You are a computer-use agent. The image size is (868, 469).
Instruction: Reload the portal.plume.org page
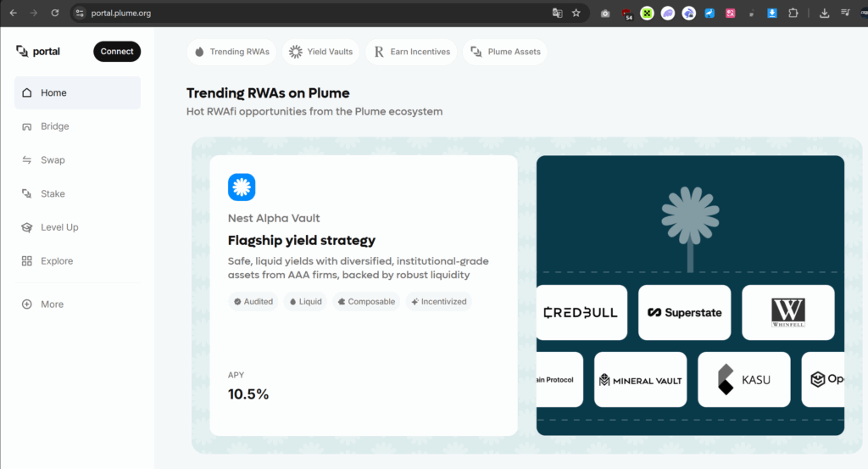coord(55,13)
